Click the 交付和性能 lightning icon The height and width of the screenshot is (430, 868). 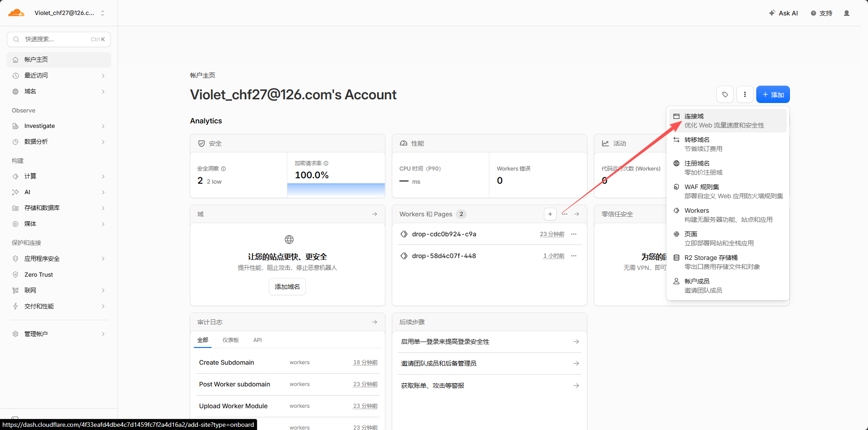pyautogui.click(x=15, y=306)
